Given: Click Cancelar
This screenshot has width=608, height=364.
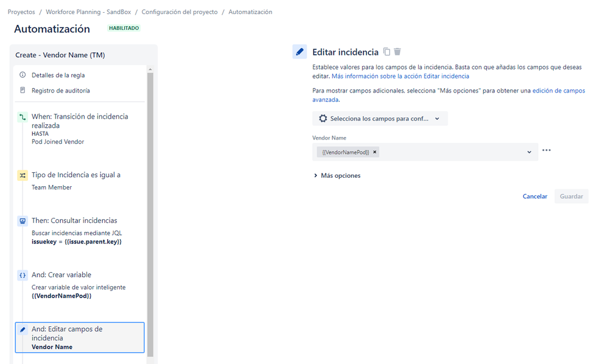Looking at the screenshot, I should [535, 196].
